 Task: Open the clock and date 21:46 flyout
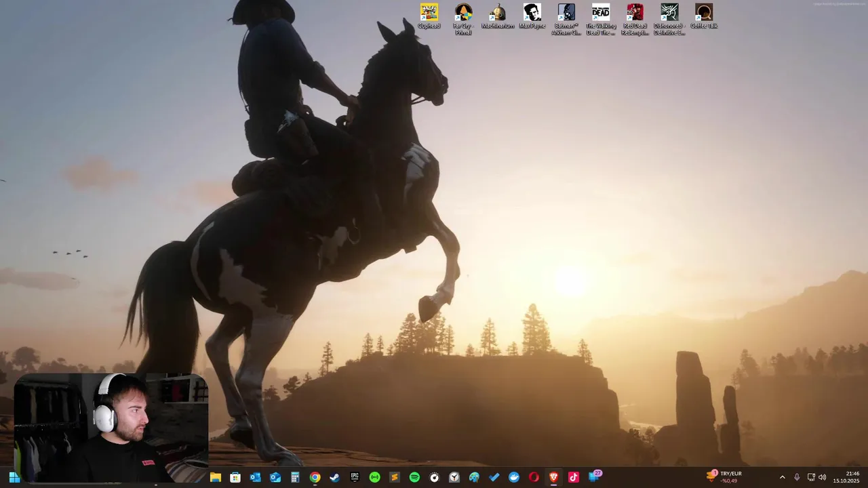pos(848,477)
